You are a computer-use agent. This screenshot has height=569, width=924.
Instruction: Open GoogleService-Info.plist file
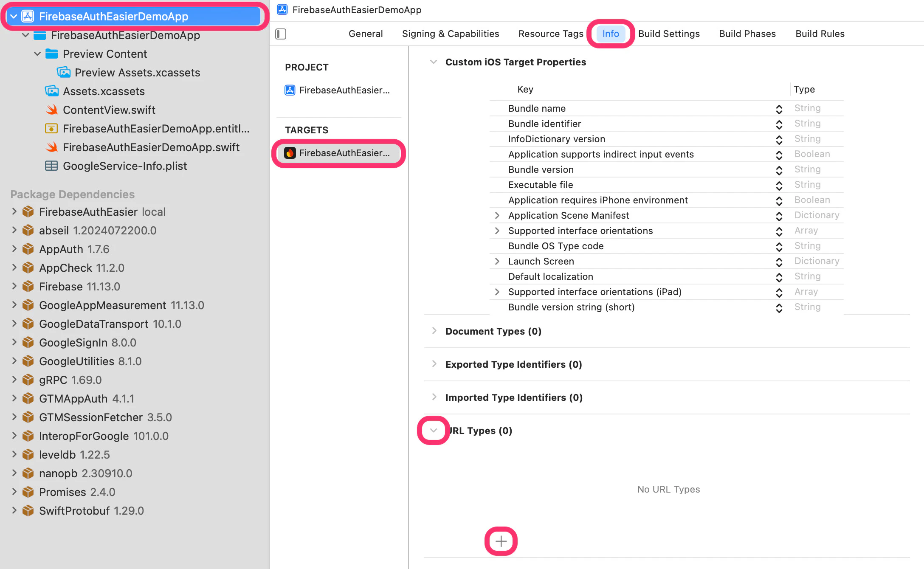[124, 166]
